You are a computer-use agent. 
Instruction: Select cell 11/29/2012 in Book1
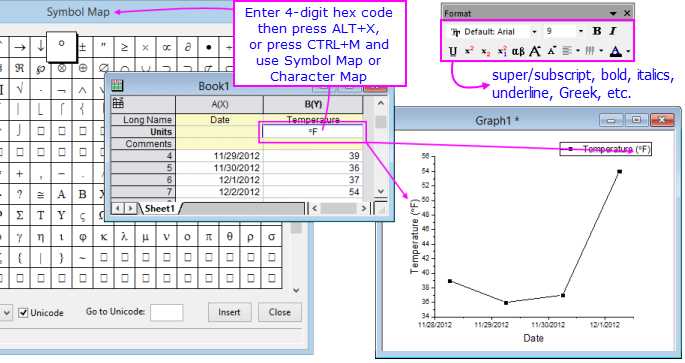(220, 156)
